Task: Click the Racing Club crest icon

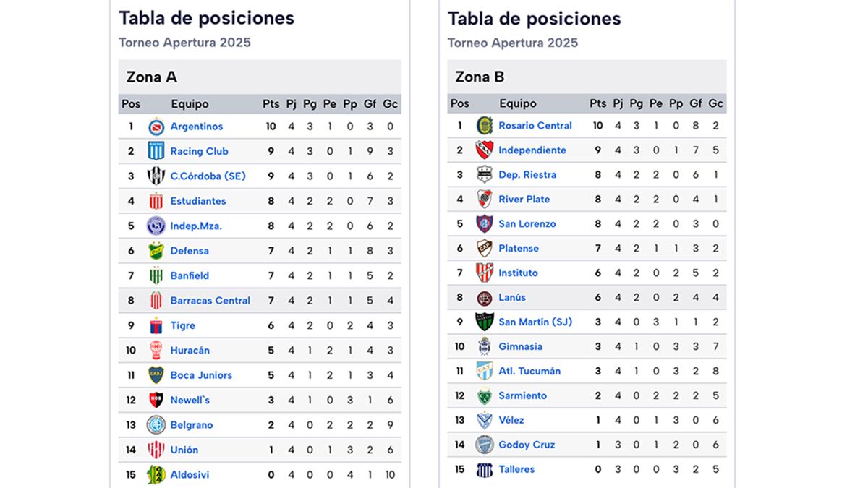Action: 156,151
